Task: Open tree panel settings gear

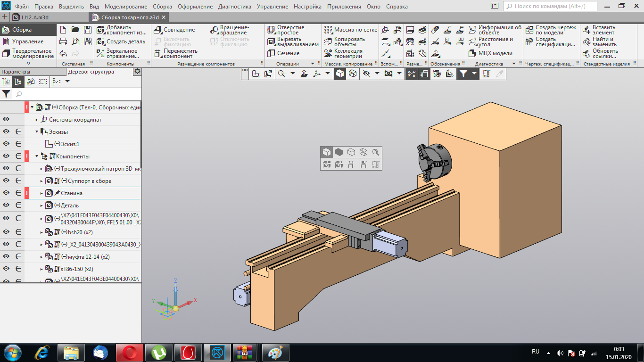Action: (137, 72)
